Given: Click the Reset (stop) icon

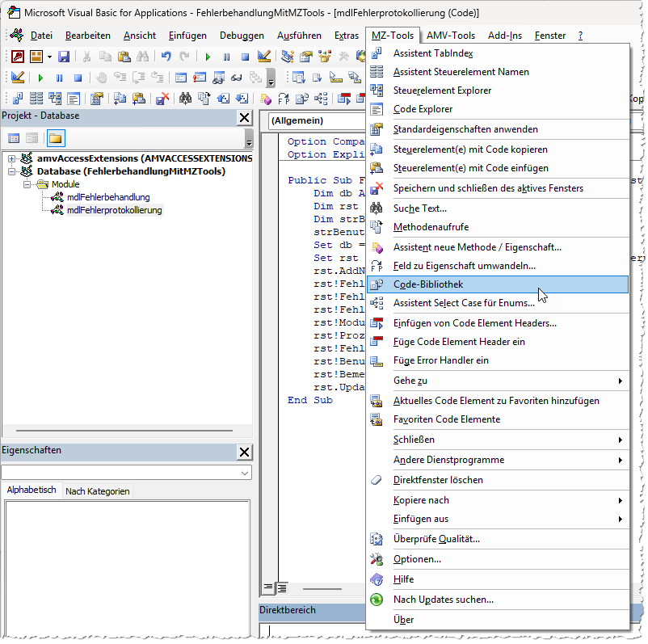Looking at the screenshot, I should pyautogui.click(x=244, y=57).
